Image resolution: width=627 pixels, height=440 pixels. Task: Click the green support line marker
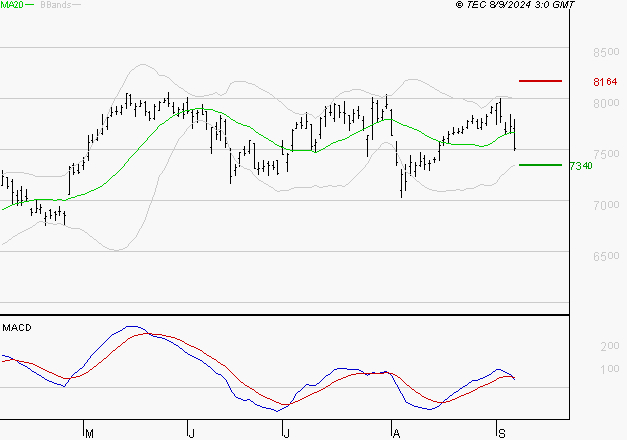click(x=540, y=165)
